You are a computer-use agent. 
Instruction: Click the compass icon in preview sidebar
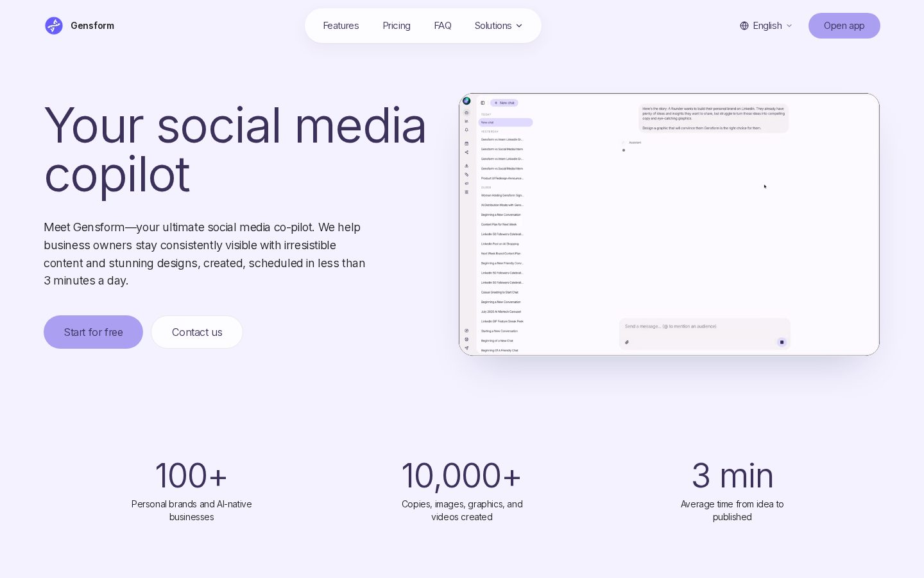tap(466, 331)
